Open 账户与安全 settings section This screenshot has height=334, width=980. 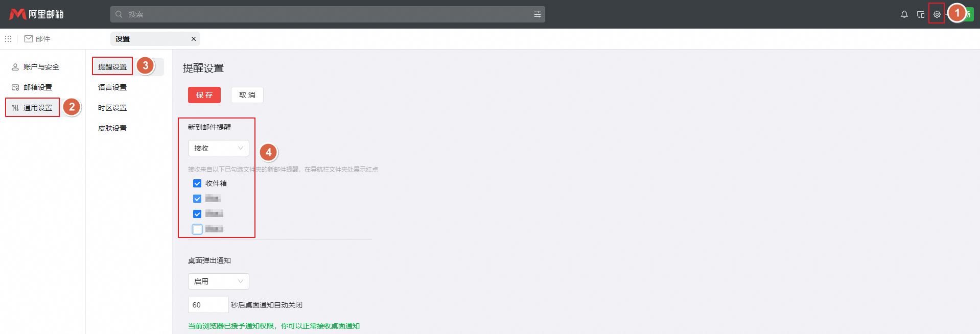coord(41,67)
